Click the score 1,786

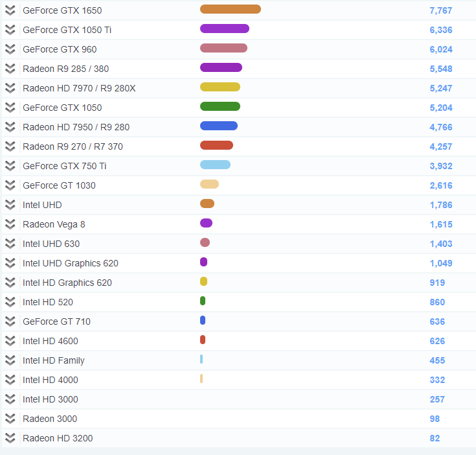click(x=441, y=205)
